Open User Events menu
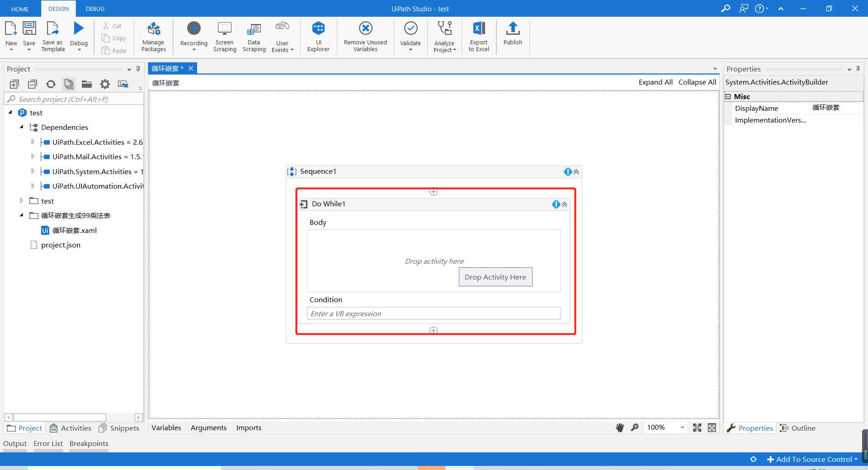Screen dimensions: 868x470 tap(283, 37)
